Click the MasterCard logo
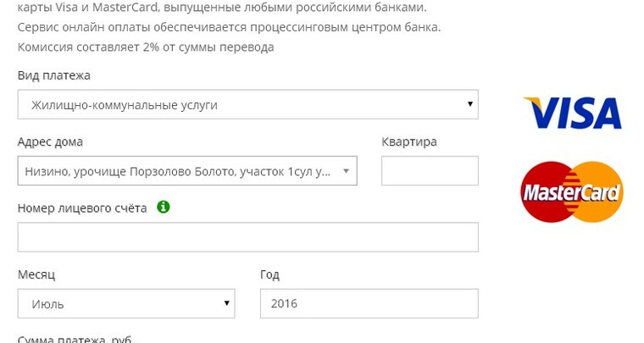Viewport: 644px width, 343px height. [x=572, y=192]
